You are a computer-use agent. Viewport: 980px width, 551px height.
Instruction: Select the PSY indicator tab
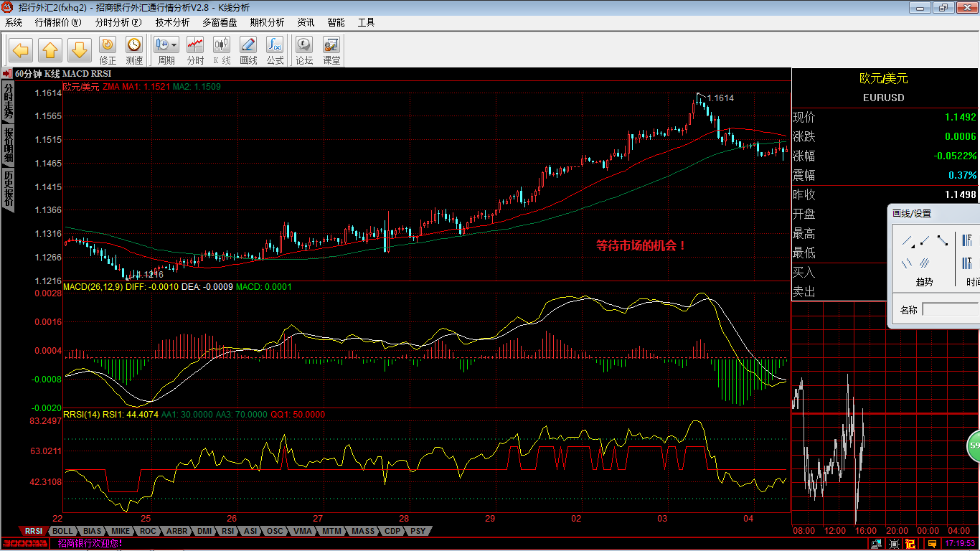coord(418,531)
